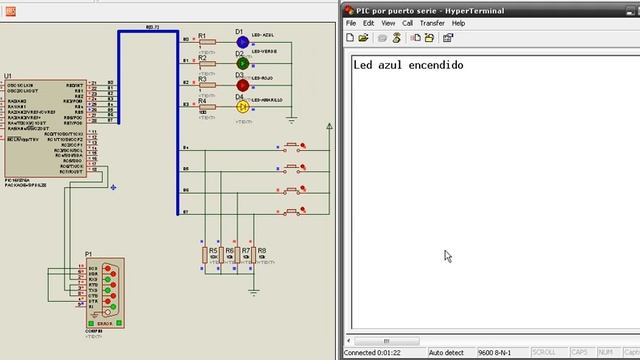Select the red LED D3
The width and height of the screenshot is (640, 360).
pyautogui.click(x=242, y=85)
